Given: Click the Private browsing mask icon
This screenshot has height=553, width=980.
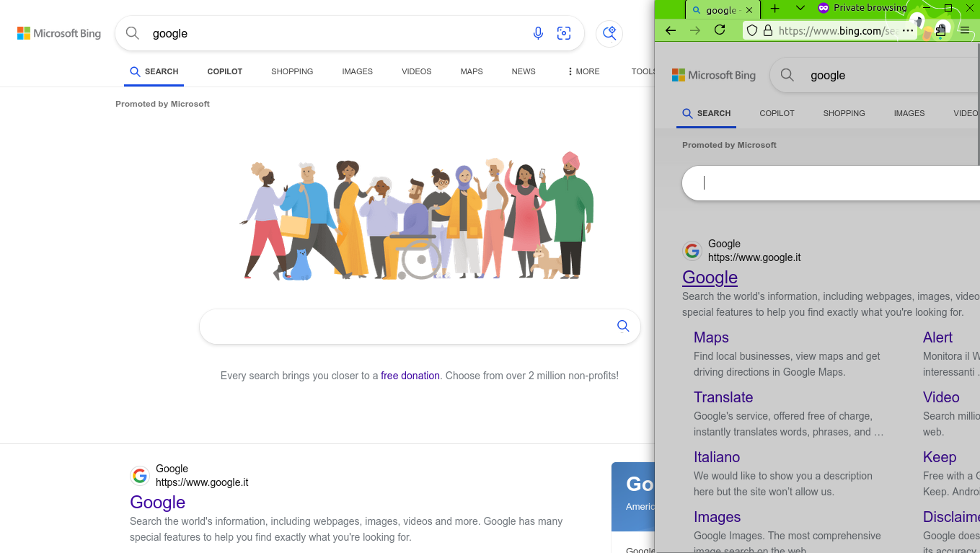Looking at the screenshot, I should pos(824,8).
